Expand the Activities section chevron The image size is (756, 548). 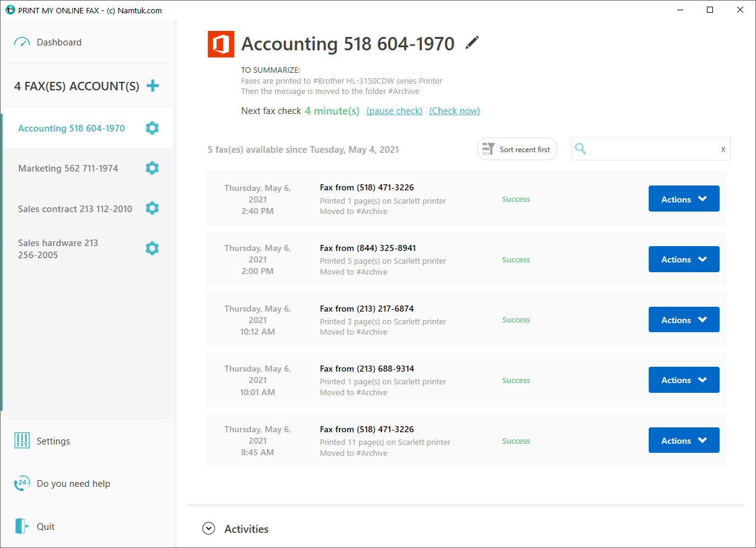click(x=209, y=529)
